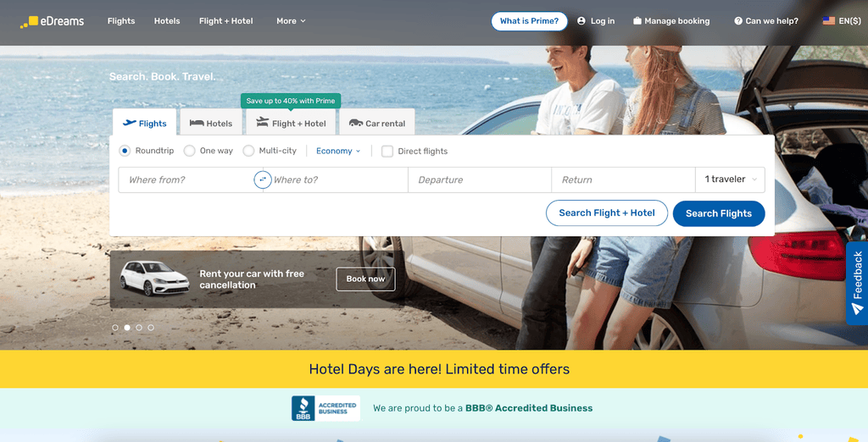Click the Can we help question mark icon
The width and height of the screenshot is (868, 442).
click(738, 21)
